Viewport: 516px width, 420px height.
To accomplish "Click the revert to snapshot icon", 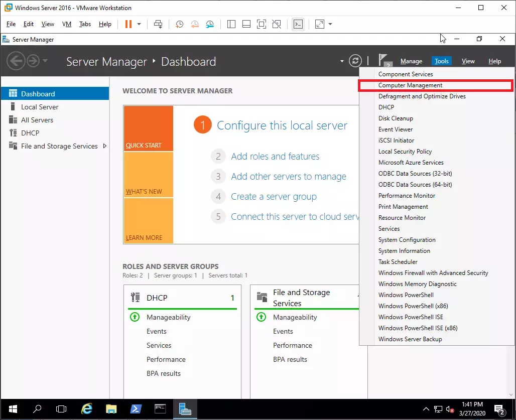I will pos(195,24).
